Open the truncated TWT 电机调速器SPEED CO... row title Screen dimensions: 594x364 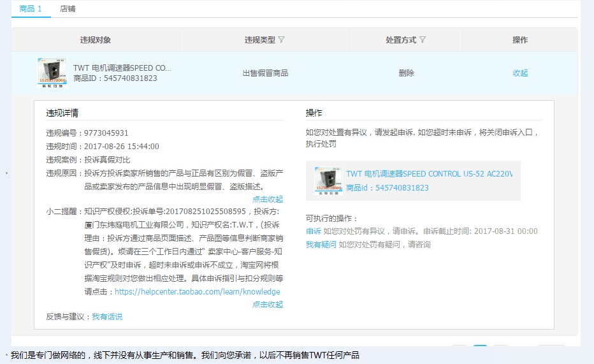[122, 68]
